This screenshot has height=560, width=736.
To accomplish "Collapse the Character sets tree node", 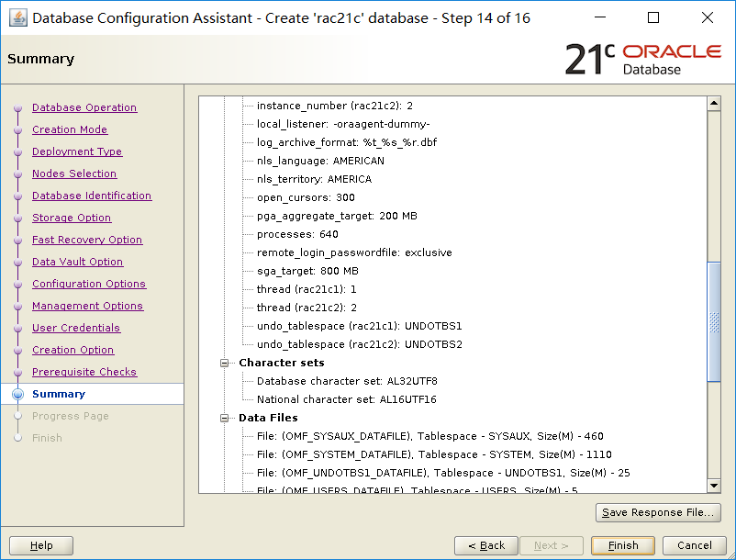I will (x=224, y=363).
